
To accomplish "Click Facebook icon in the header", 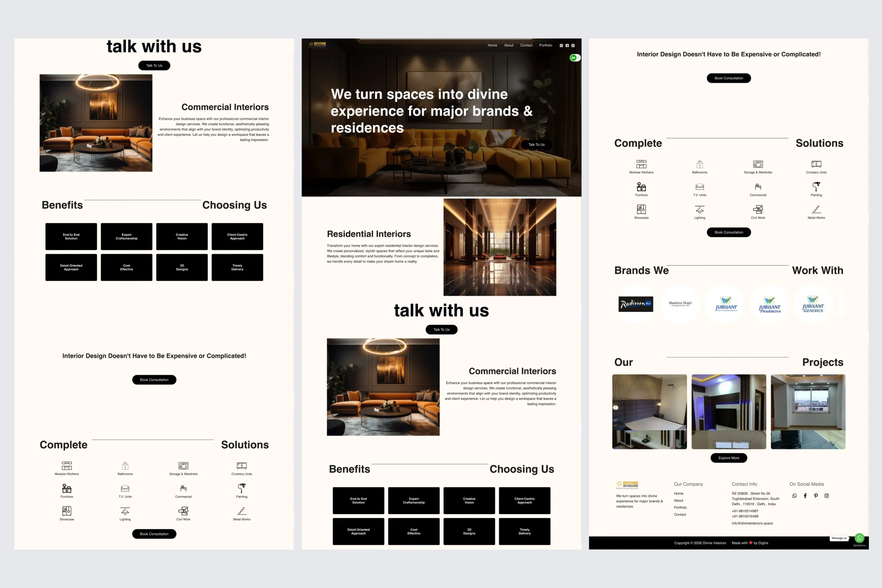I will click(567, 45).
